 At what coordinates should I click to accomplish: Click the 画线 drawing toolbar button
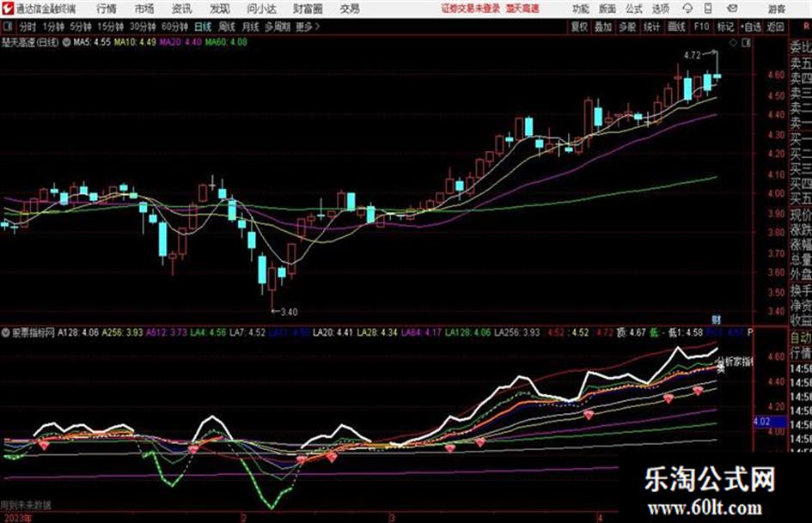tap(676, 27)
